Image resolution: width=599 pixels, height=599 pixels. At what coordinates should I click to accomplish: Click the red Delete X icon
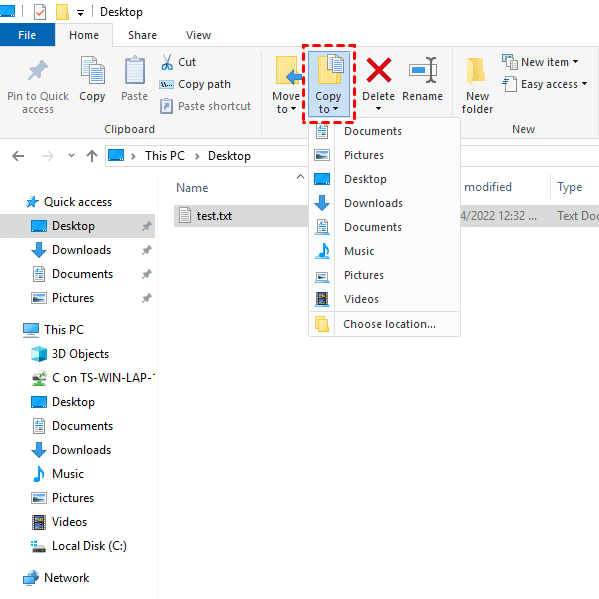tap(378, 70)
